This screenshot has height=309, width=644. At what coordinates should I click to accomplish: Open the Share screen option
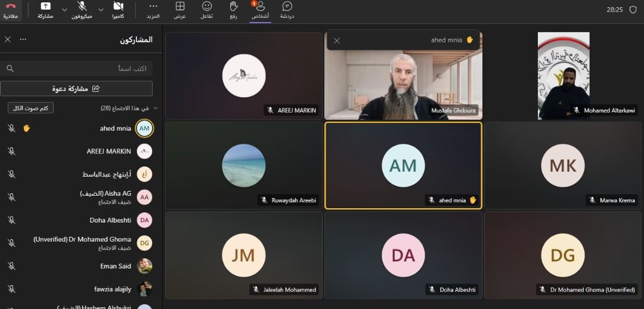click(45, 10)
